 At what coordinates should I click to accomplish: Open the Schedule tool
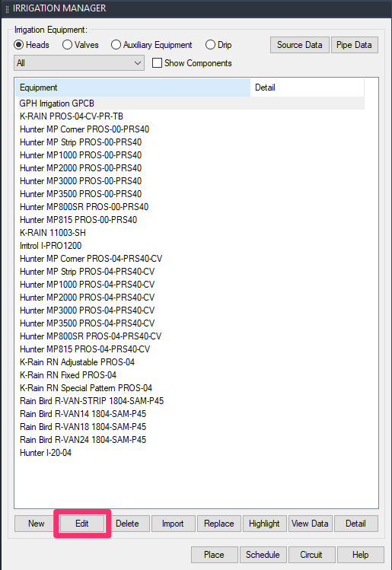tap(263, 555)
